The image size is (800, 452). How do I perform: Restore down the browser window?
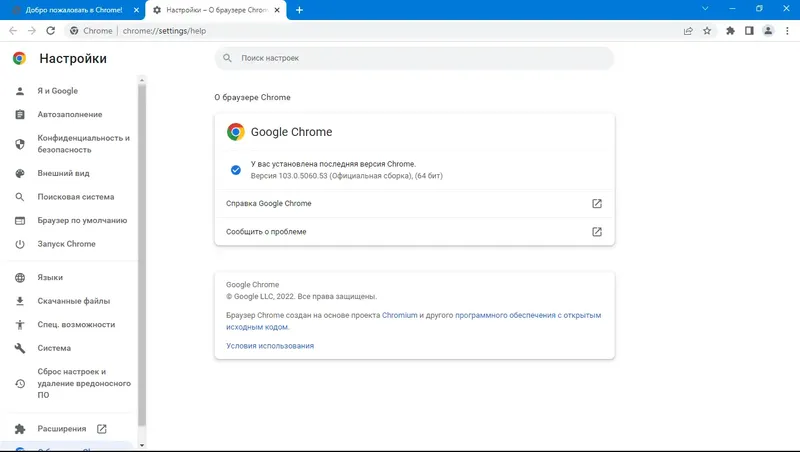[x=759, y=9]
